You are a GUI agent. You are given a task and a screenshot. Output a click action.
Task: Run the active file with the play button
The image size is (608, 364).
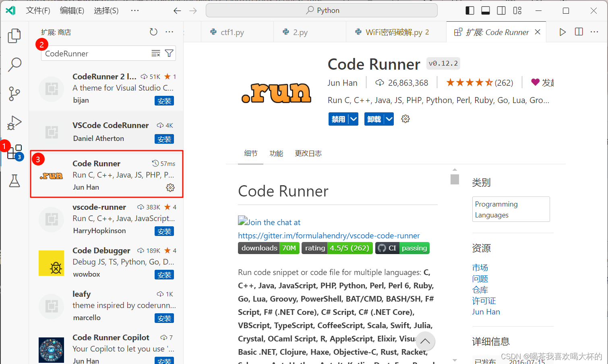[563, 32]
